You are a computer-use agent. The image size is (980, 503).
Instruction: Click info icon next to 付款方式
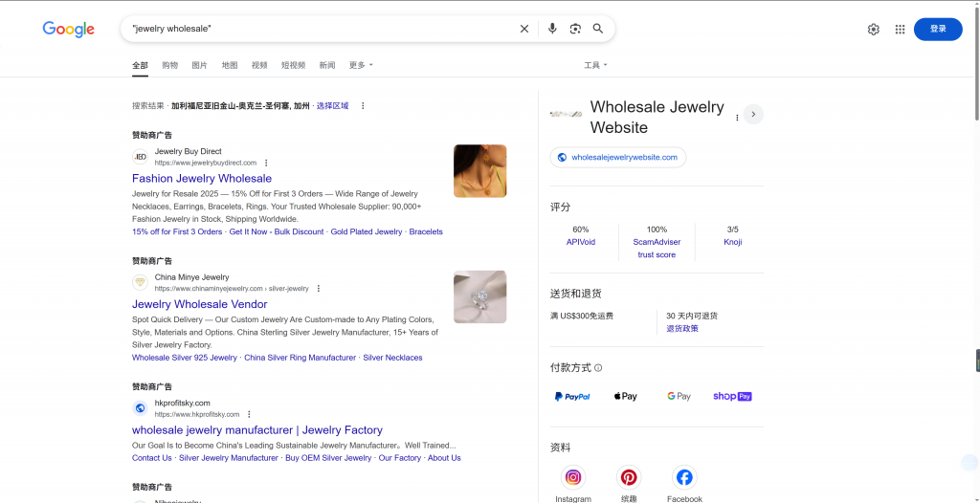(x=598, y=368)
